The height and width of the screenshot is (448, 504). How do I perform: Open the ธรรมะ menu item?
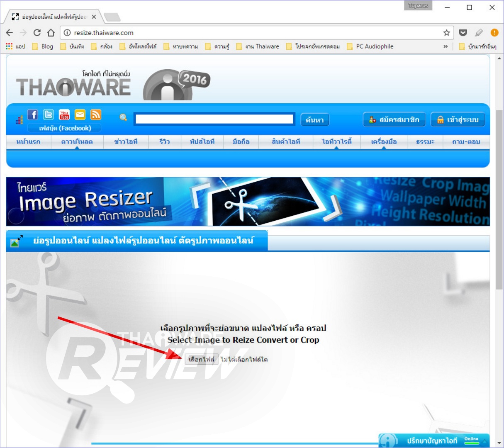tap(425, 141)
